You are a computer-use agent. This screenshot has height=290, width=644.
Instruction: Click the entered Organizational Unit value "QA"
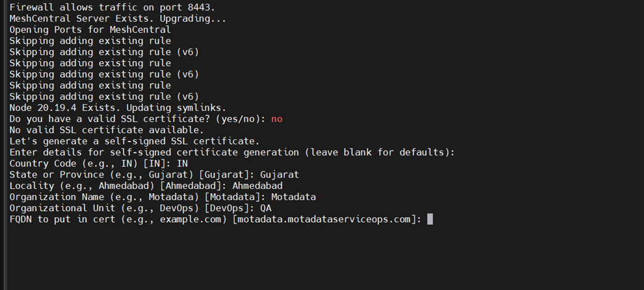(266, 208)
